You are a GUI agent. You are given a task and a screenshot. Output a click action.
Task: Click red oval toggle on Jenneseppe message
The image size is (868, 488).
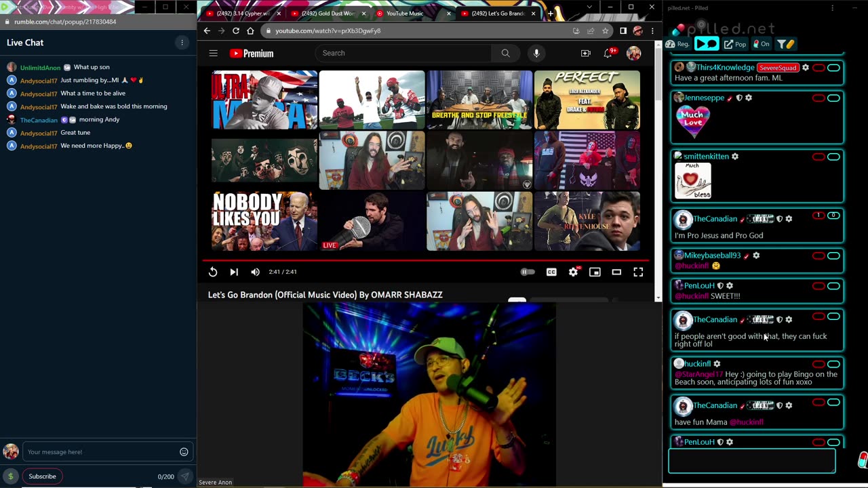818,98
